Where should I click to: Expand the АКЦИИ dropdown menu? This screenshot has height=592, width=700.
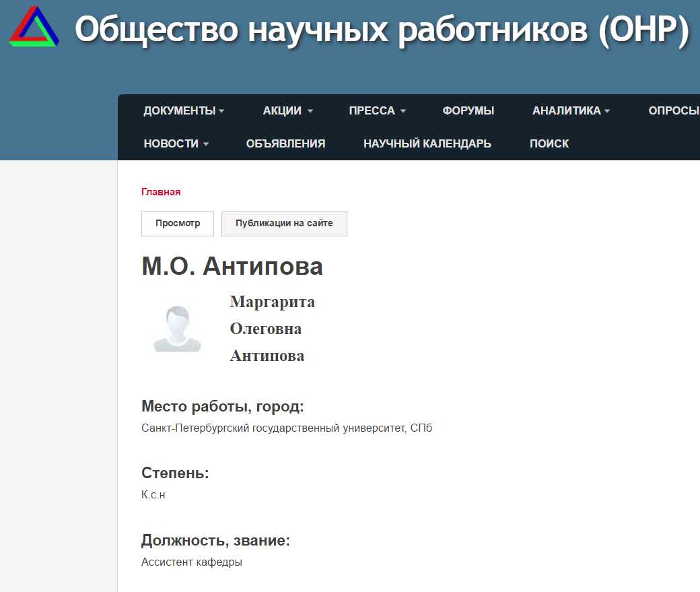tap(288, 110)
